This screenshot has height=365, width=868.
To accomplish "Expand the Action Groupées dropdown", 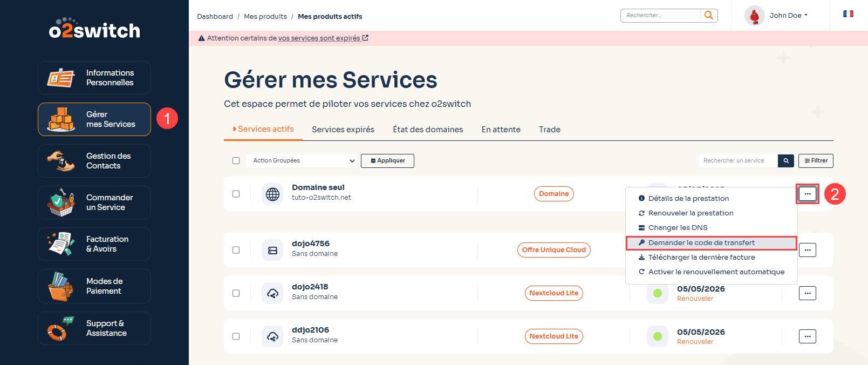I will (x=302, y=160).
